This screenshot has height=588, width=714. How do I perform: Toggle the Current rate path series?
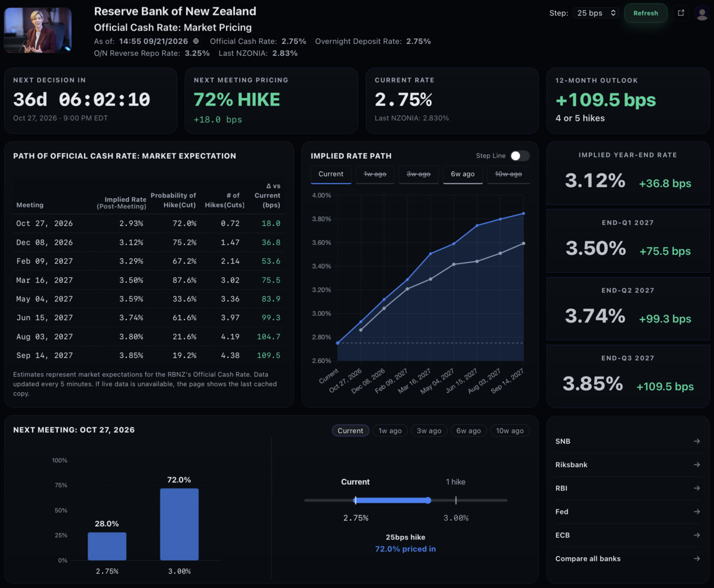[x=331, y=174]
